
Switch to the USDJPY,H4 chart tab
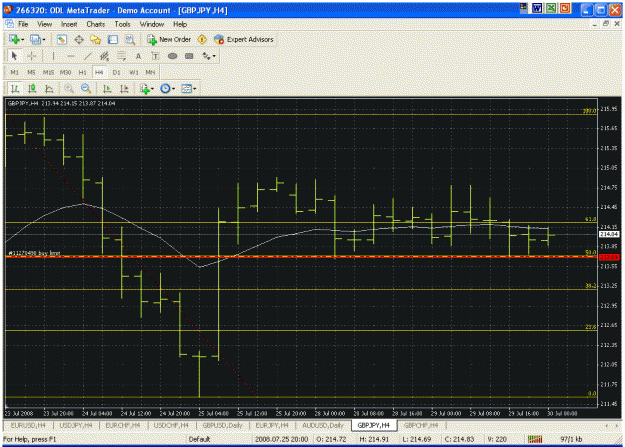click(x=76, y=425)
